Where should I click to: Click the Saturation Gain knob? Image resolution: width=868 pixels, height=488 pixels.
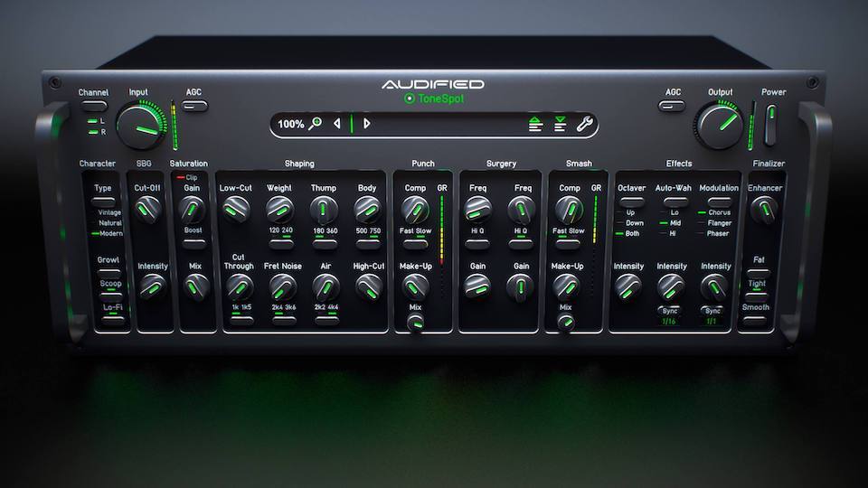tap(192, 210)
